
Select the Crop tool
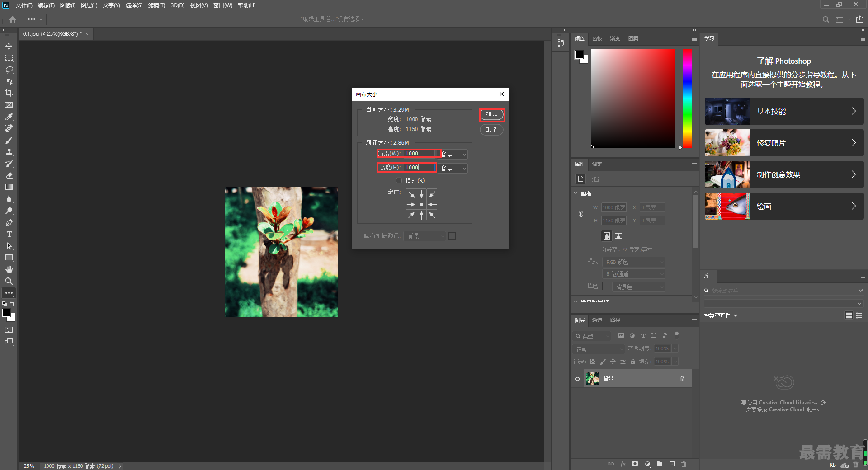[x=9, y=93]
